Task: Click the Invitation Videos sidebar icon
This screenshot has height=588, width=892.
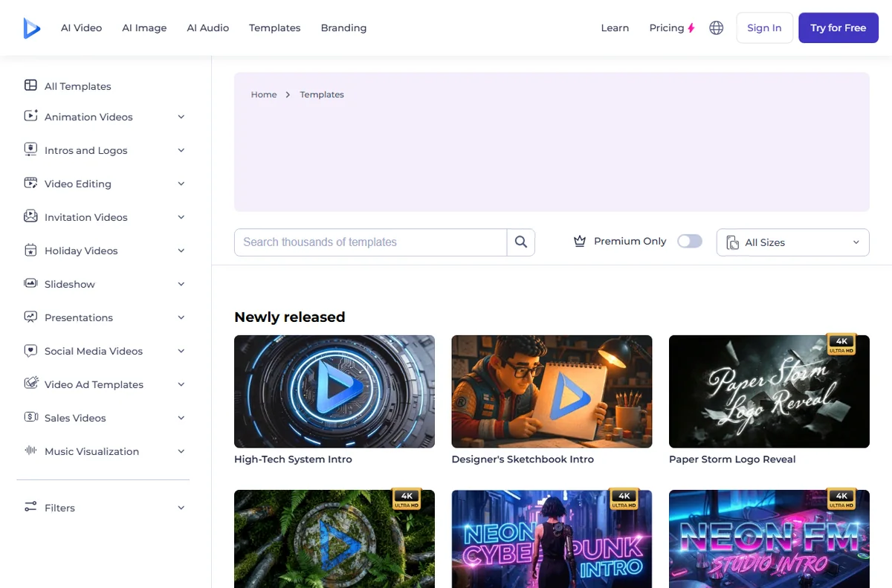Action: coord(30,216)
